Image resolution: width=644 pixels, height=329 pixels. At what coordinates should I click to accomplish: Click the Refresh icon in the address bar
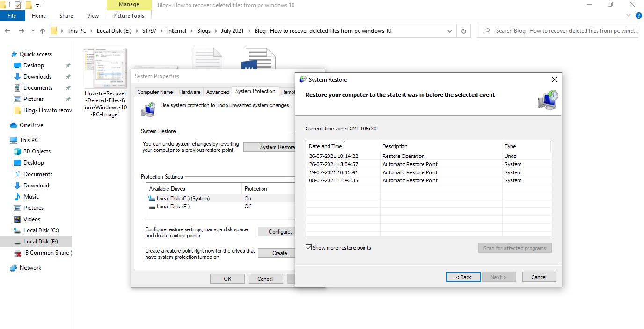pyautogui.click(x=463, y=30)
